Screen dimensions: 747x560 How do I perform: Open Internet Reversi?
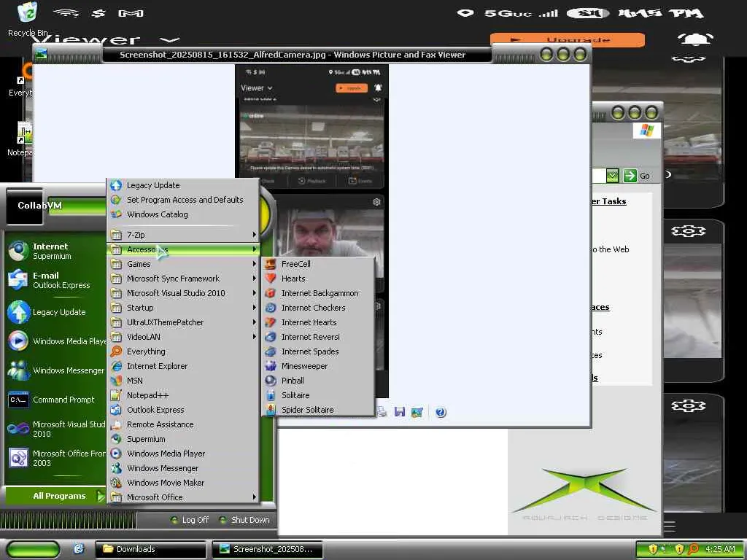click(x=317, y=337)
